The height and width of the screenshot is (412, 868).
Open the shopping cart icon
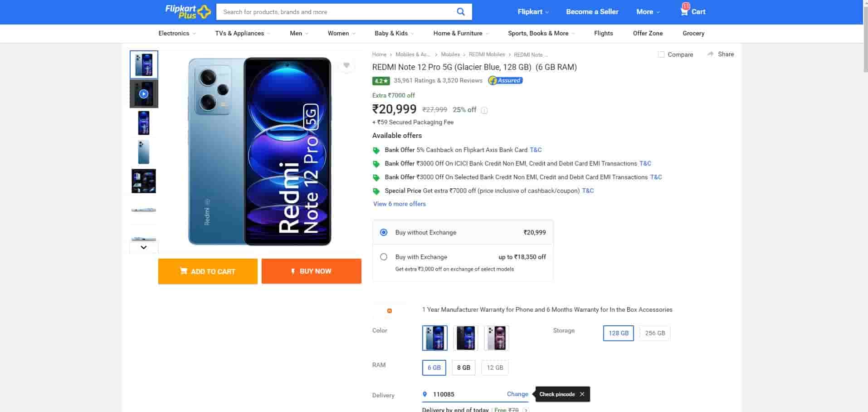[x=684, y=11]
